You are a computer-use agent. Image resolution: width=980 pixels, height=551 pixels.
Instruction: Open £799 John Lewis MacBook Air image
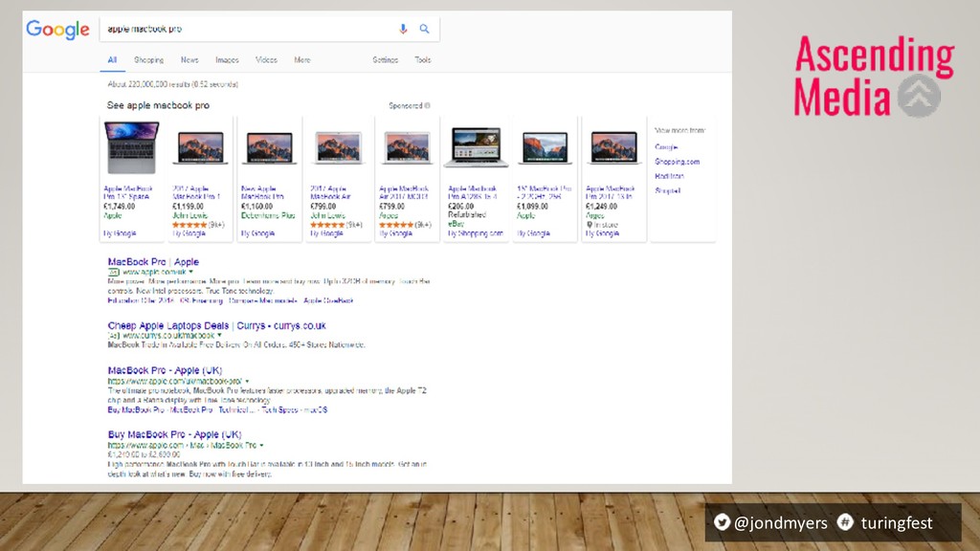point(338,148)
